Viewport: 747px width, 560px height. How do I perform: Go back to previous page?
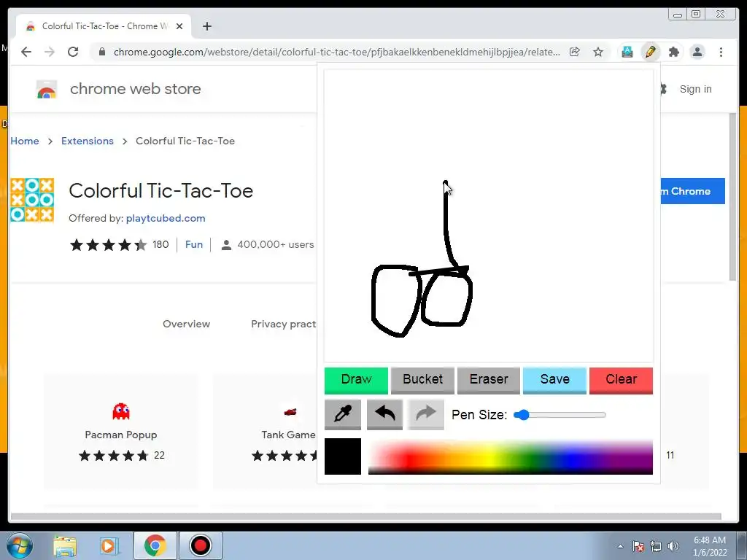pos(26,52)
